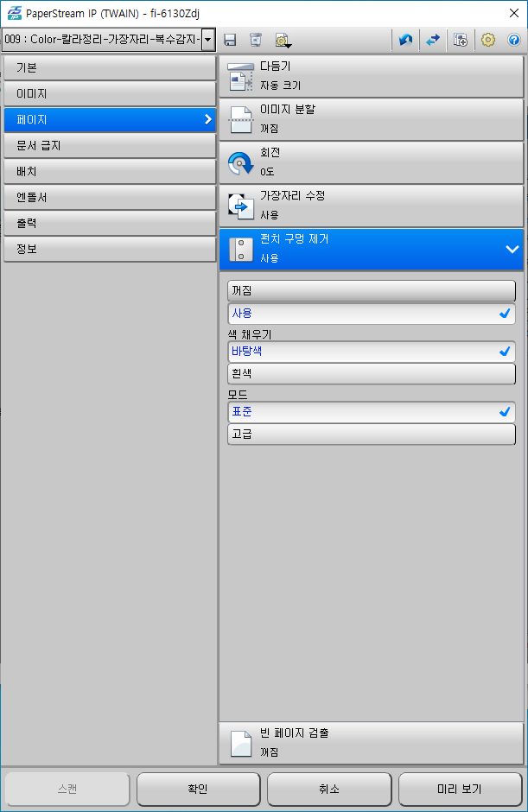Viewport: 528px width, 812px height.
Task: Click the 미리 보기 button
Action: 460,789
